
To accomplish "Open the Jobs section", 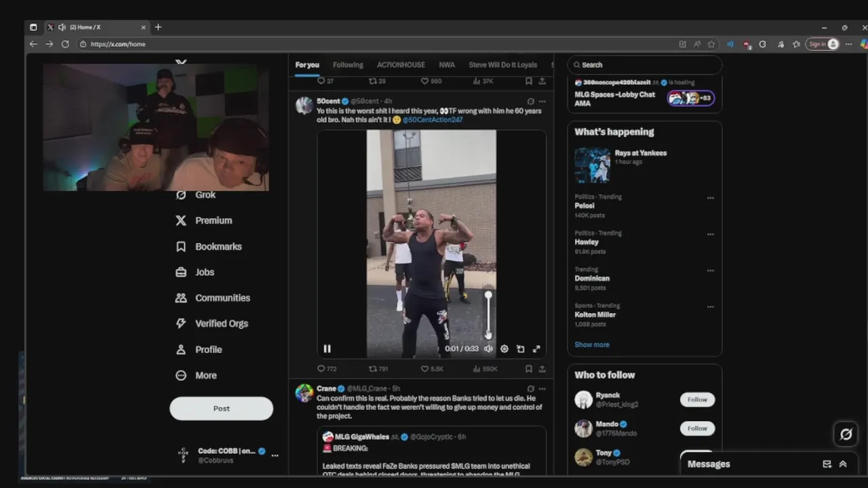I will pos(195,272).
